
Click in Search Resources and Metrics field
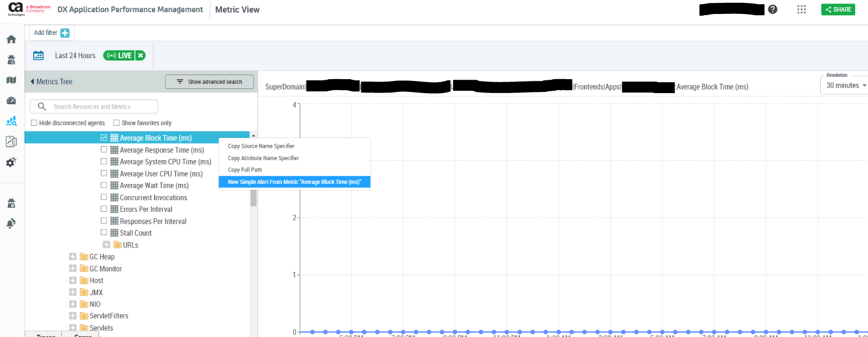pyautogui.click(x=94, y=107)
